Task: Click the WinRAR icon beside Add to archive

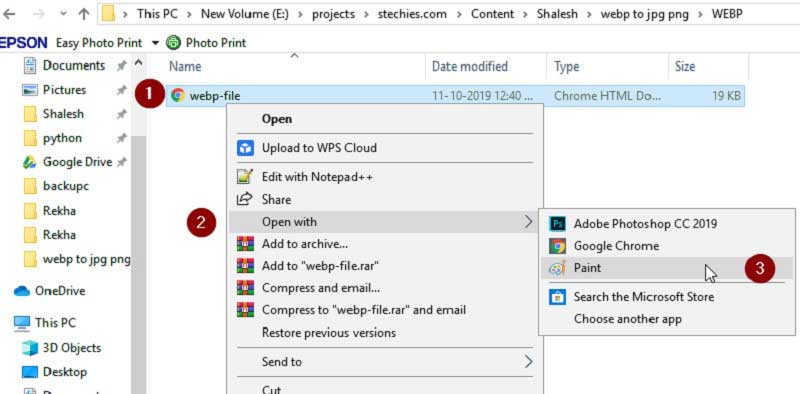Action: click(245, 244)
